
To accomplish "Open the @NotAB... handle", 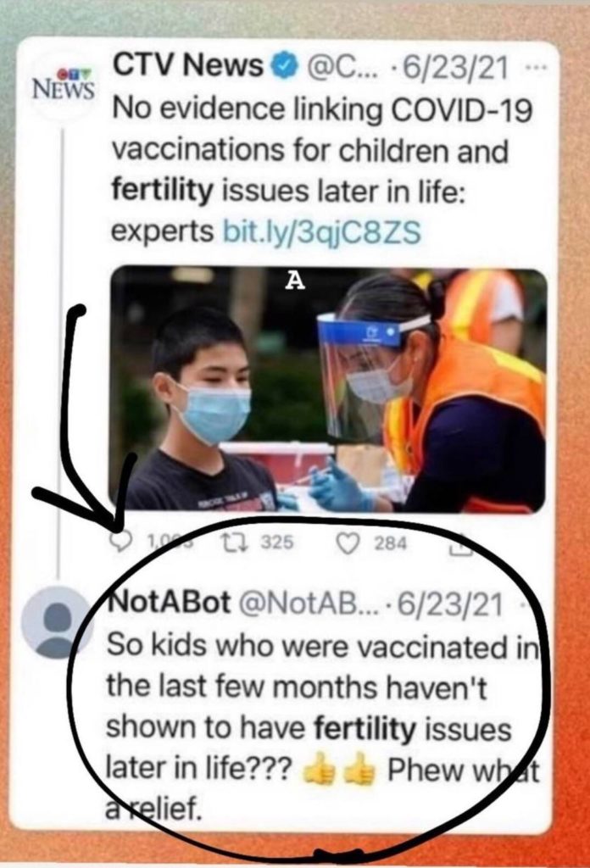I will click(309, 604).
